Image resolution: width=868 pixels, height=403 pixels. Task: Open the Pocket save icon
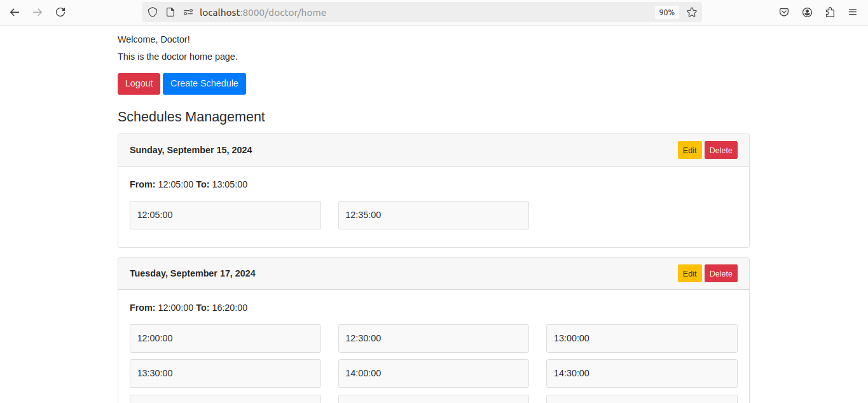(x=784, y=12)
